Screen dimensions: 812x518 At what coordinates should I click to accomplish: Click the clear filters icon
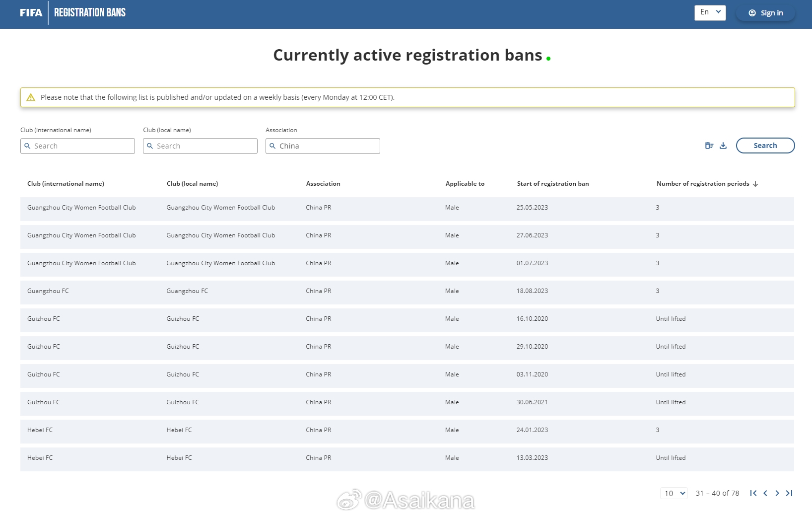tap(709, 146)
